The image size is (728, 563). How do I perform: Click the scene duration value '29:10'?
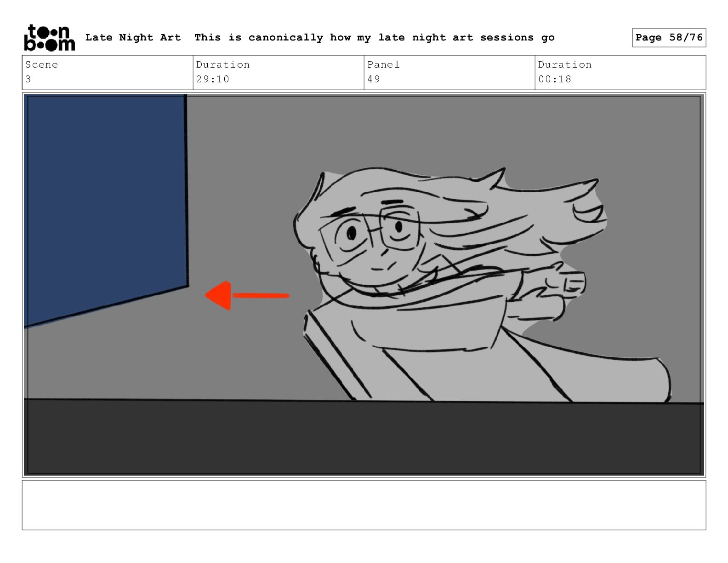coord(212,79)
